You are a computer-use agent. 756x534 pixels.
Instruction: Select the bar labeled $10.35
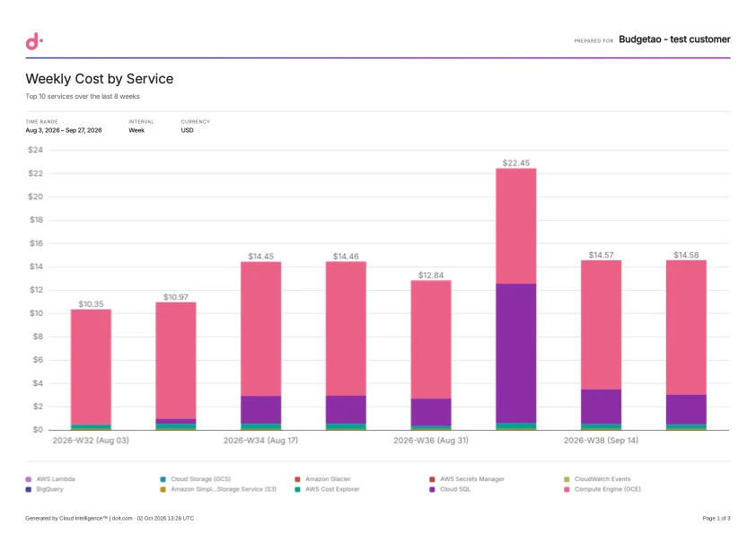[91, 370]
